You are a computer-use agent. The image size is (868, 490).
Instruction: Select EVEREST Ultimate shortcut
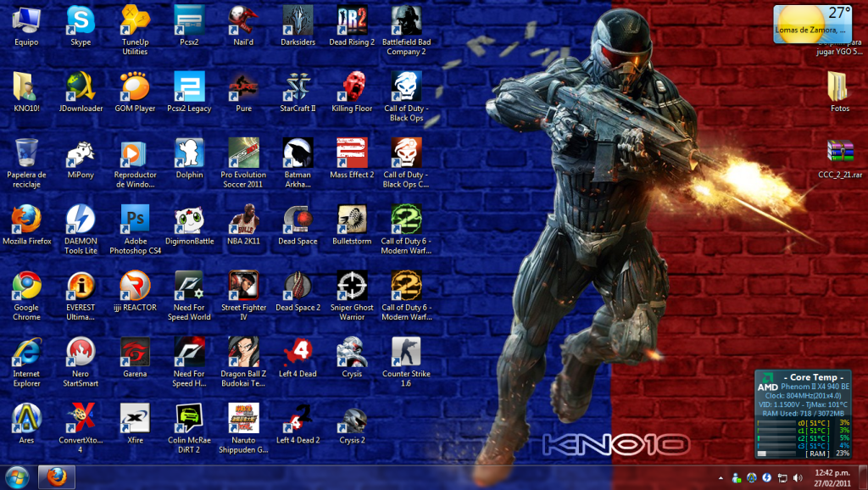click(x=81, y=296)
